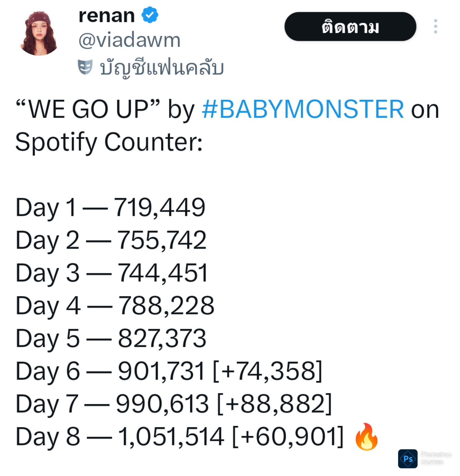The height and width of the screenshot is (476, 460).
Task: Click the "WE GO UP" song title text
Action: click(88, 109)
